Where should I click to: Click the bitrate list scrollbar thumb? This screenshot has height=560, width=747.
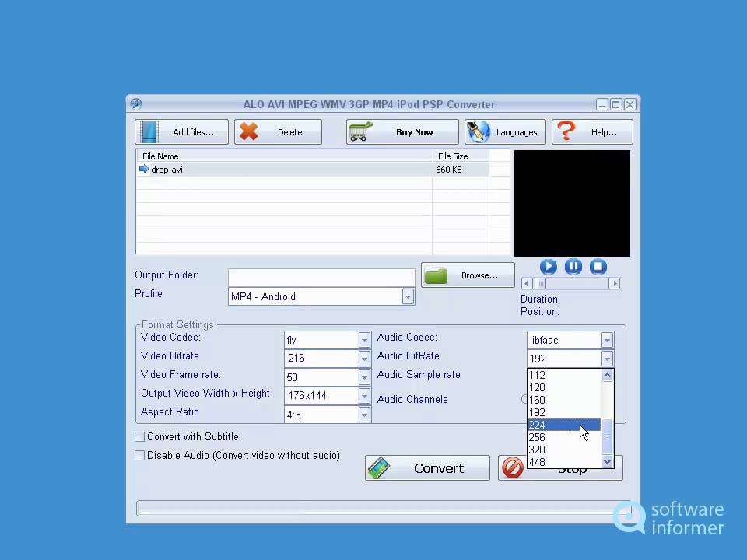(608, 436)
